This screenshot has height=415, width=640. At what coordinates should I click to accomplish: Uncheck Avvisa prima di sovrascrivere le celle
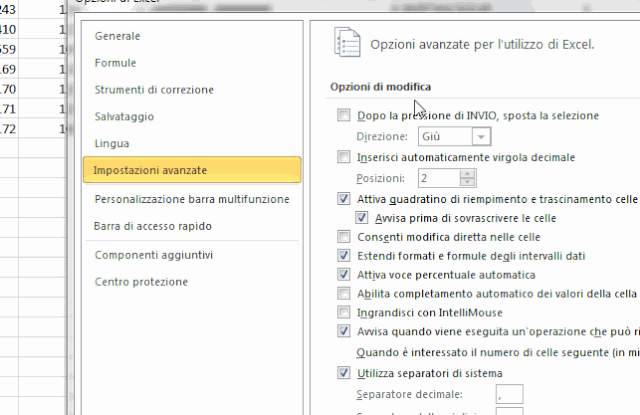(x=362, y=217)
